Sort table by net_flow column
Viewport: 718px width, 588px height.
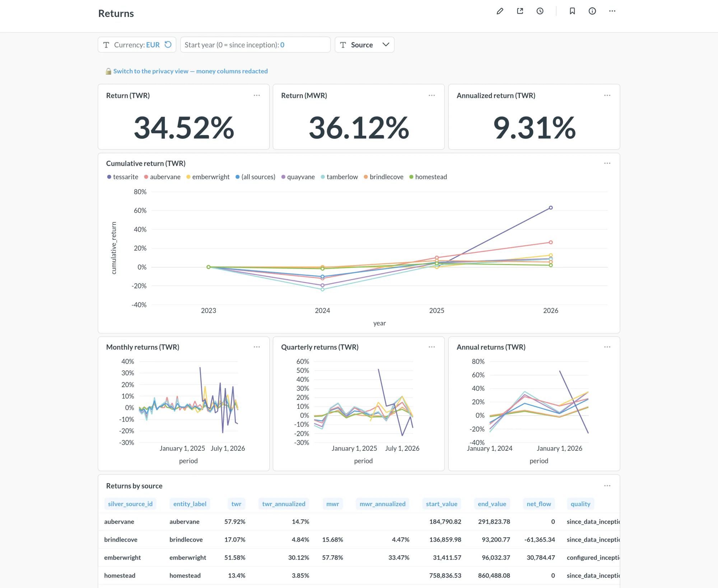point(539,504)
